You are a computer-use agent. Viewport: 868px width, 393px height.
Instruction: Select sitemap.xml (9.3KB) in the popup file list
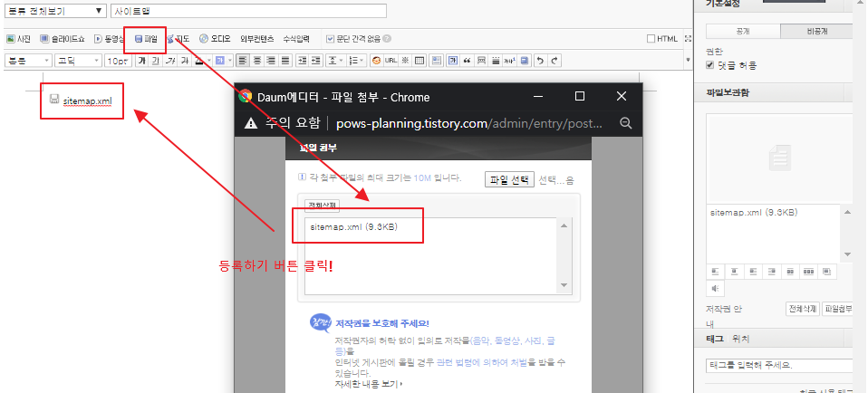click(x=353, y=227)
